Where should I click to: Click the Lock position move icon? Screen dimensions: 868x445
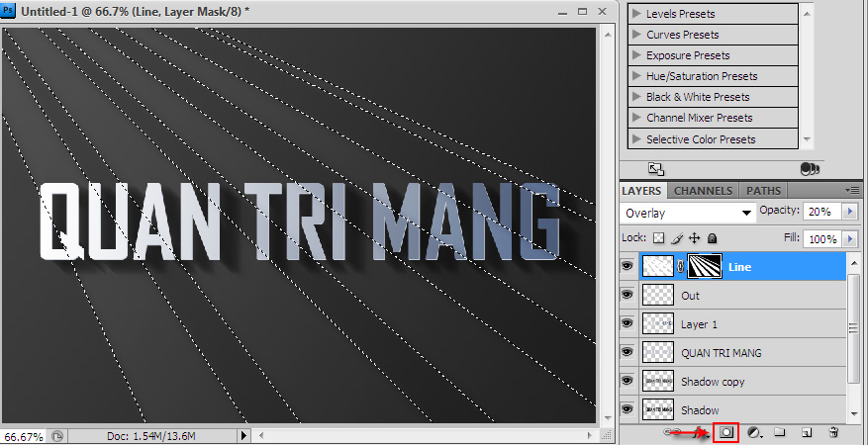point(695,238)
